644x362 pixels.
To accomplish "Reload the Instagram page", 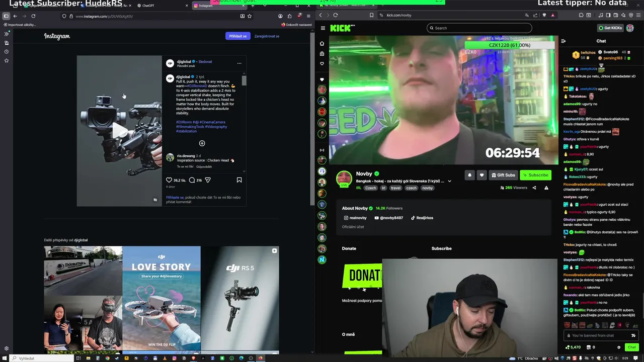I will (x=33, y=16).
